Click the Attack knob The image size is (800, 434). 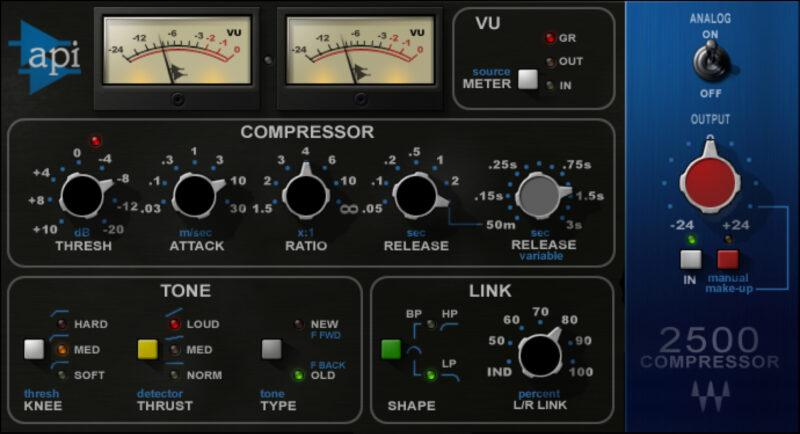tap(197, 195)
